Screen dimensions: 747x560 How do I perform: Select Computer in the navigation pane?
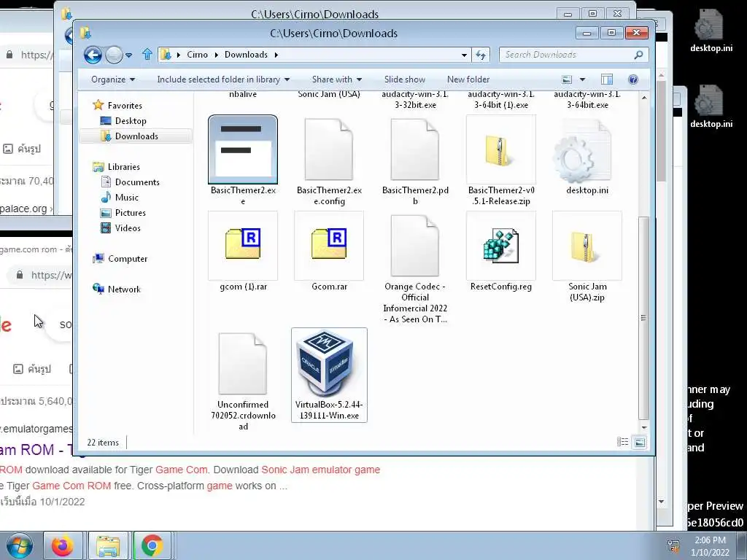[x=127, y=259]
